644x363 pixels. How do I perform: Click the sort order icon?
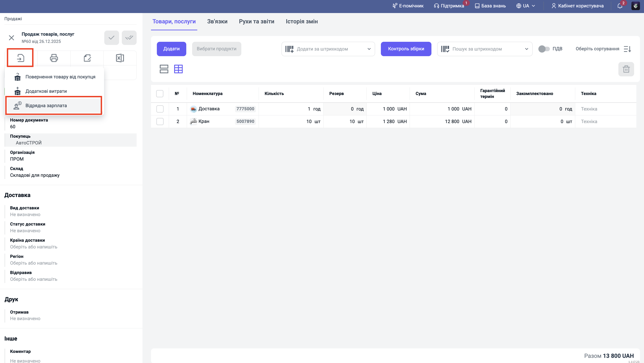[628, 49]
